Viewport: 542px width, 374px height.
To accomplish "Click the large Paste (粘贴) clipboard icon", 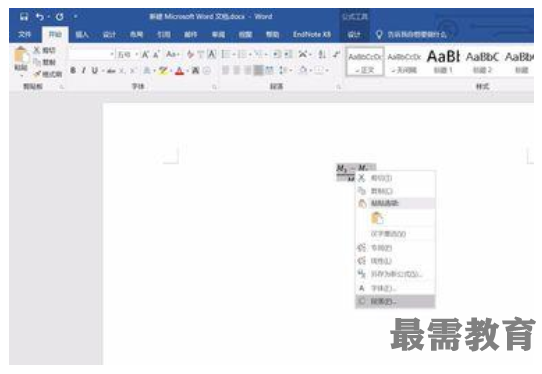I will [x=21, y=55].
